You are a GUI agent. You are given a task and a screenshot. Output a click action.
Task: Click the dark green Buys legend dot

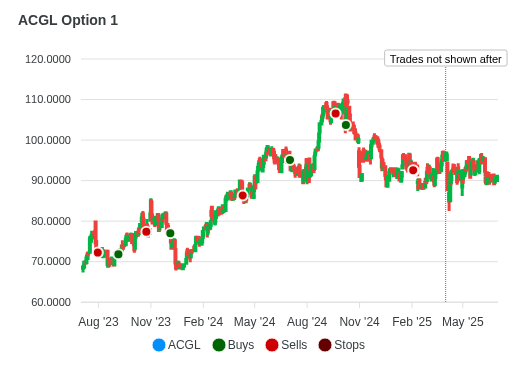click(x=219, y=345)
